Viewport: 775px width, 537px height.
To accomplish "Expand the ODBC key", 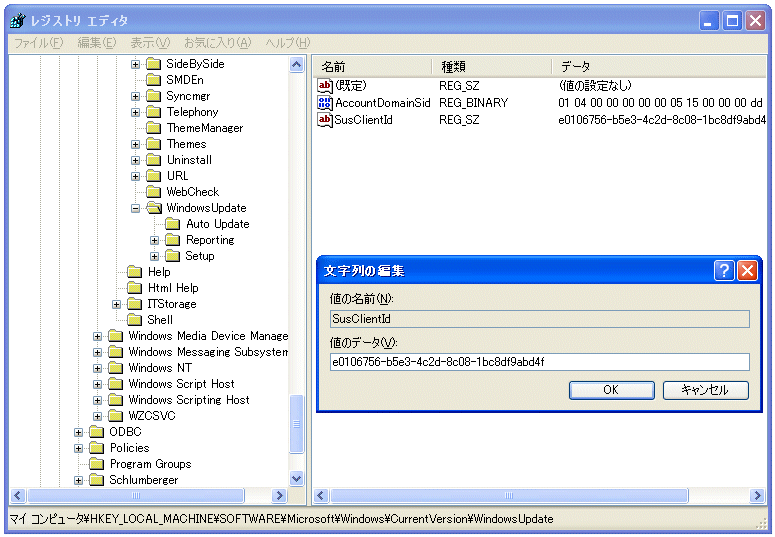I will [x=79, y=432].
